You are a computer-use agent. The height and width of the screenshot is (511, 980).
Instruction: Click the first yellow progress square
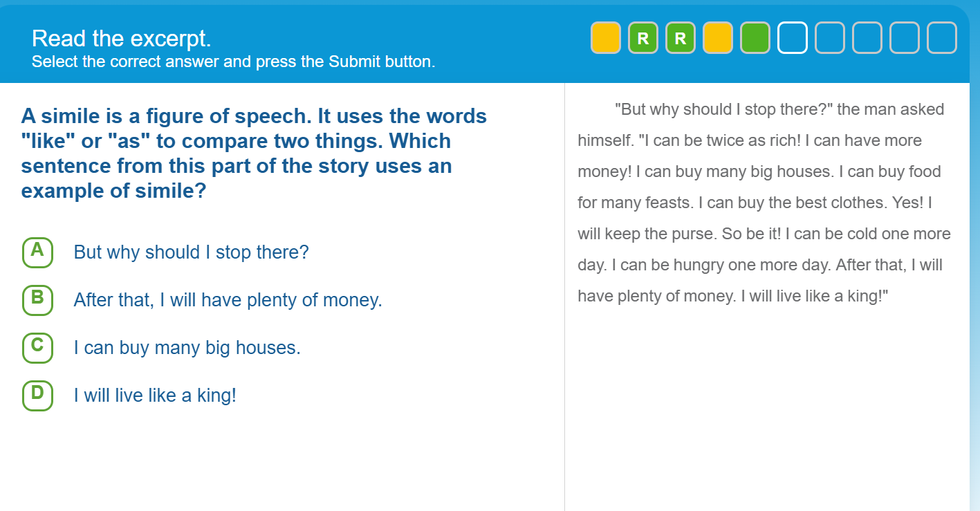pyautogui.click(x=604, y=38)
